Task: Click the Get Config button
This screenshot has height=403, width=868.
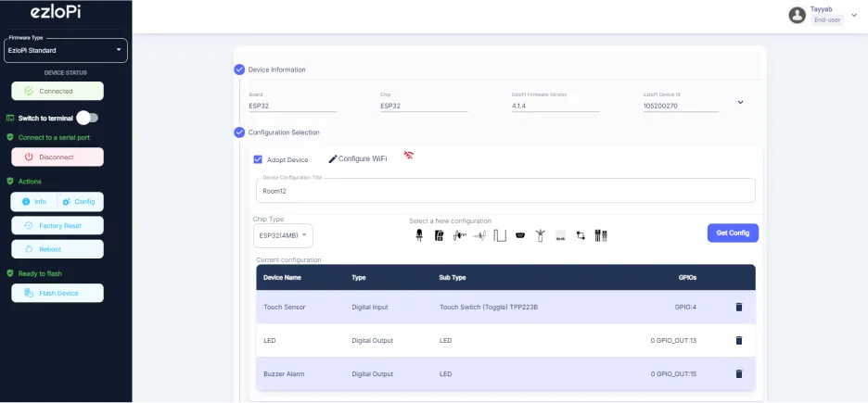Action: tap(733, 233)
